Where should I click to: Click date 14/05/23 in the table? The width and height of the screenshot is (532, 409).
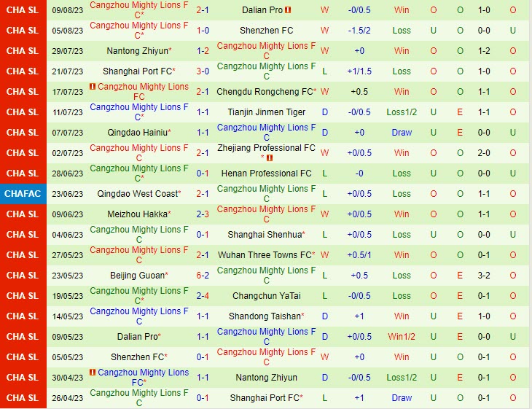pos(68,316)
